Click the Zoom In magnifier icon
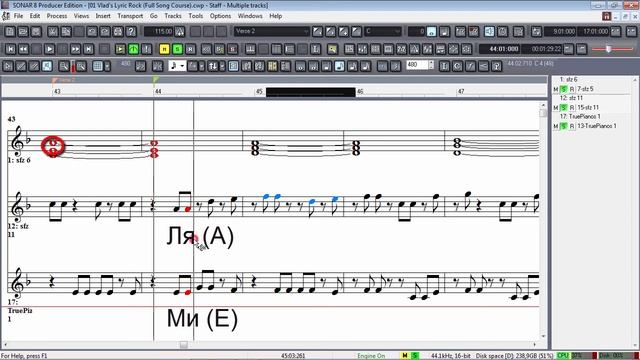Screen dimensions: 640x360 (x=81, y=66)
